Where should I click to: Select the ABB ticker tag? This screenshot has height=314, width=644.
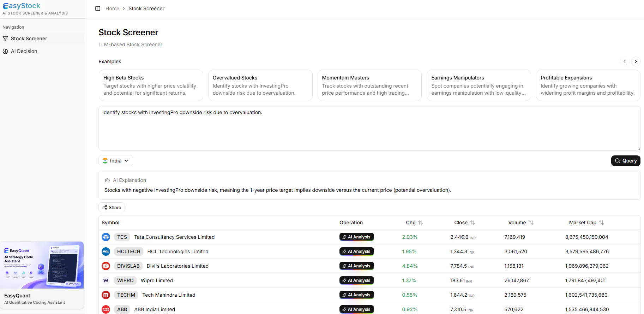pyautogui.click(x=122, y=309)
